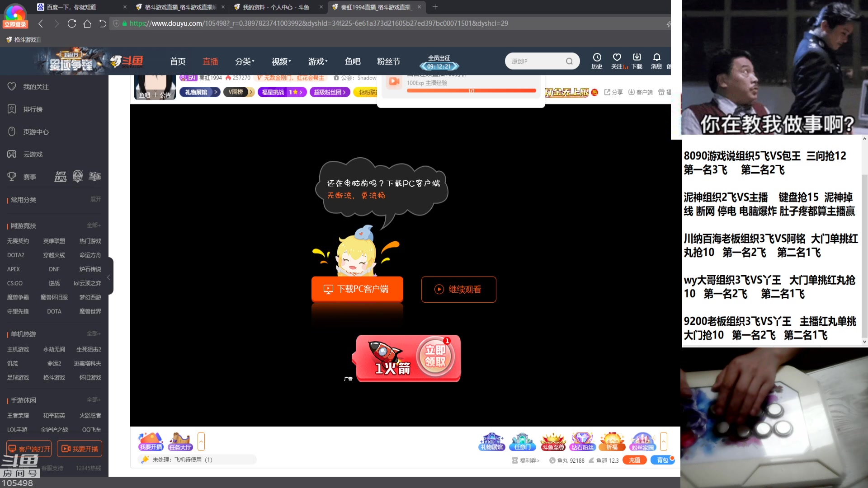The width and height of the screenshot is (868, 488).
Task: Click 我要开播 button at sidebar bottom
Action: pyautogui.click(x=80, y=449)
